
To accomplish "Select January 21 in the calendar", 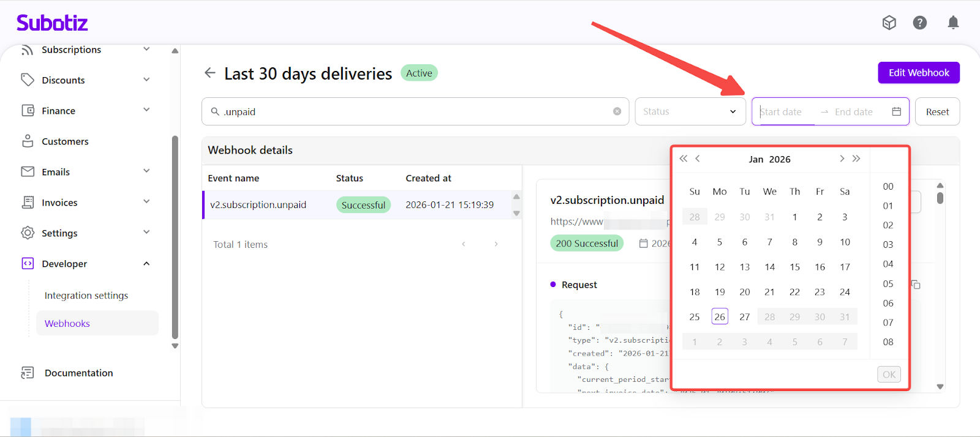I will [769, 292].
